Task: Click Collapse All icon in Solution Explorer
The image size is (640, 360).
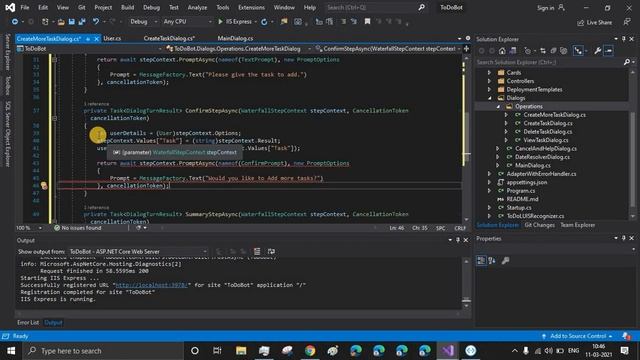Action: (x=553, y=51)
